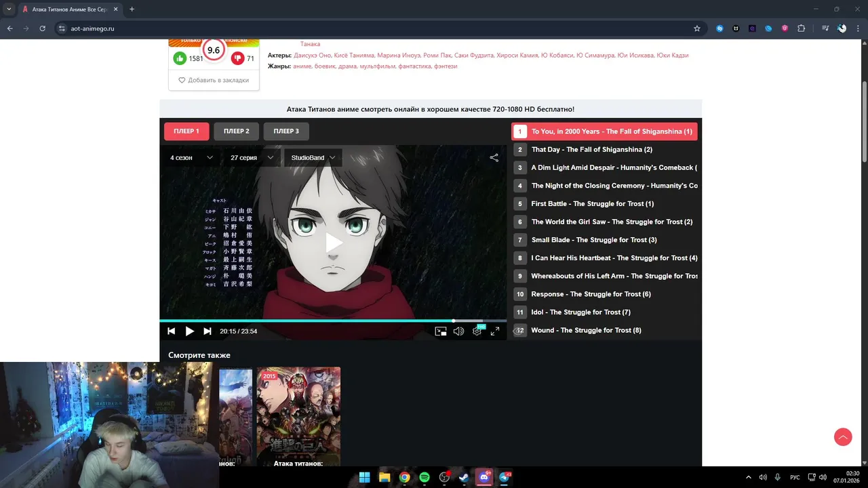Open the Chrome profile avatar

[842, 28]
